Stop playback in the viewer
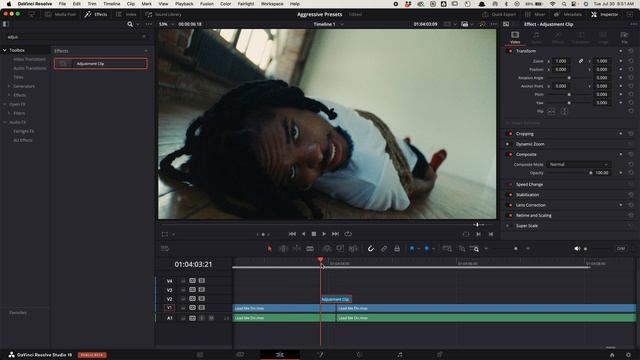Viewport: 640px width, 360px height. tap(313, 234)
